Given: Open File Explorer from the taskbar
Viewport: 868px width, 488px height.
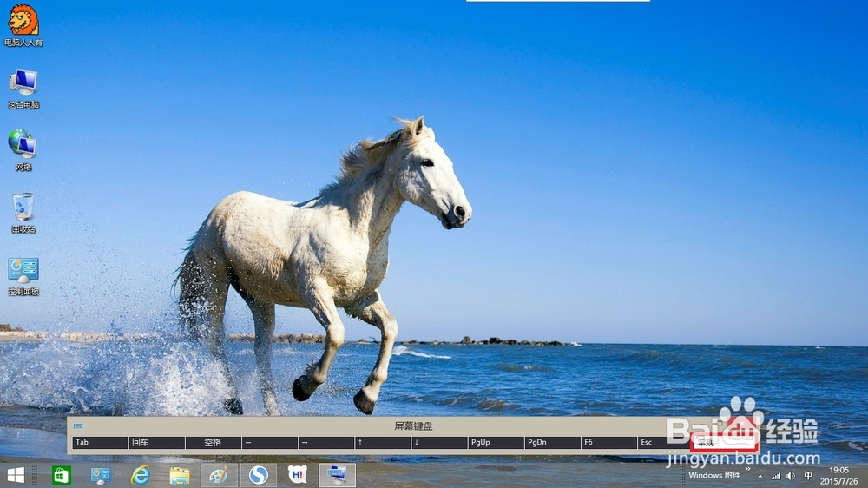Looking at the screenshot, I should 180,475.
